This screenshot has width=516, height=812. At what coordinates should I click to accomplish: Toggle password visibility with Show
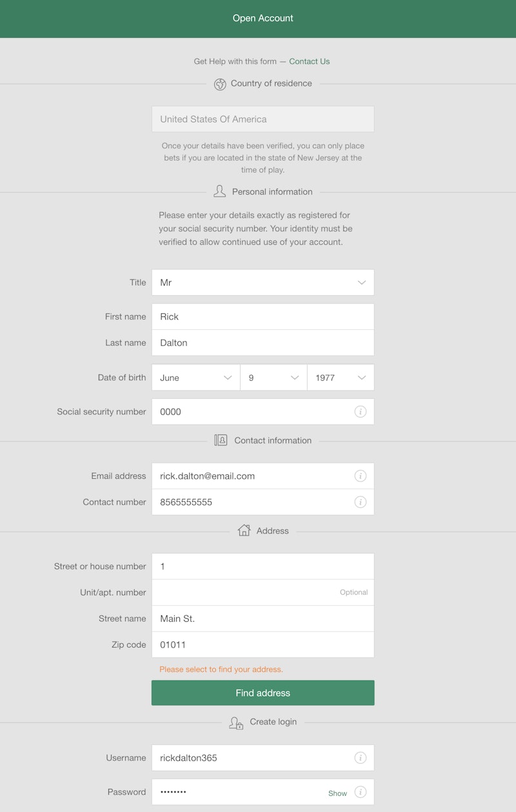tap(337, 793)
